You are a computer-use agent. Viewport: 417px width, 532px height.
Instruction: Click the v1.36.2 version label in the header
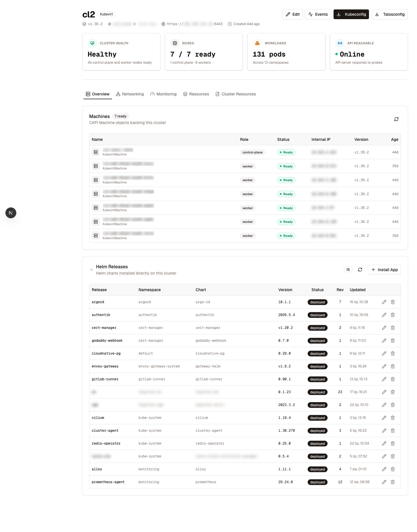click(92, 24)
